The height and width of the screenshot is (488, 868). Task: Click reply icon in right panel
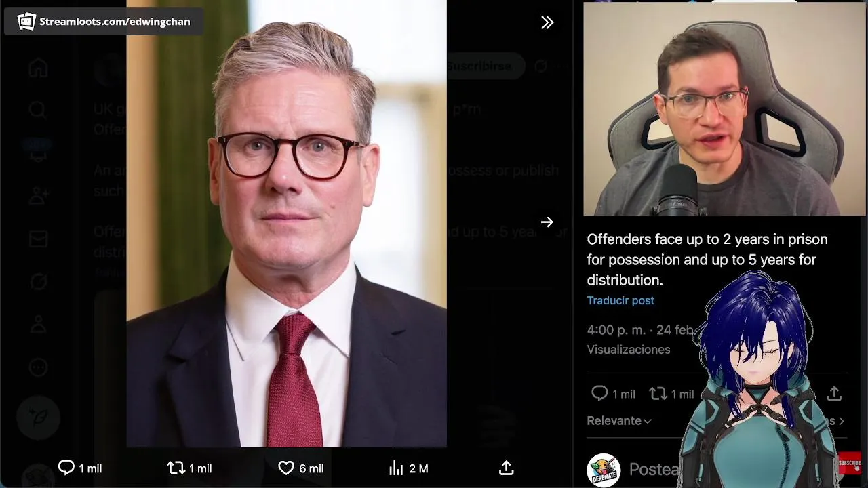pyautogui.click(x=599, y=393)
